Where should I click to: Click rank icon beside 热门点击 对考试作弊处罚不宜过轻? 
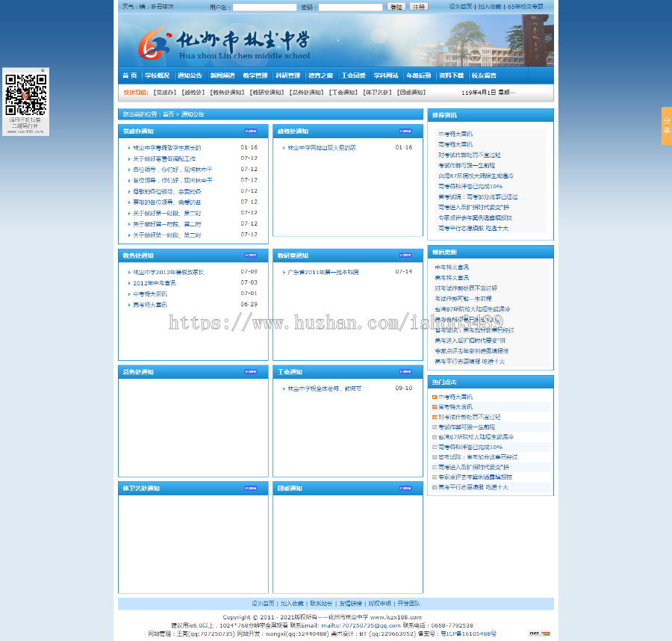click(435, 417)
